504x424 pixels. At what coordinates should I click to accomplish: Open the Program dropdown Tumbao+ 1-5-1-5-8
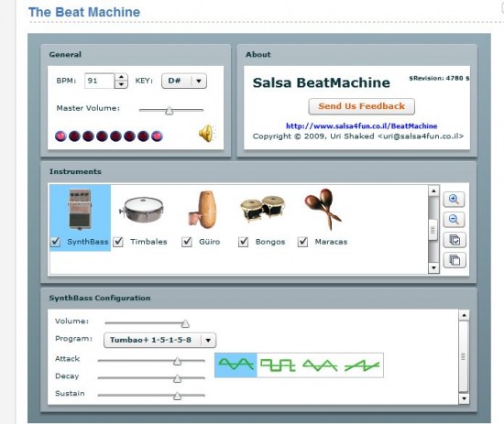159,340
